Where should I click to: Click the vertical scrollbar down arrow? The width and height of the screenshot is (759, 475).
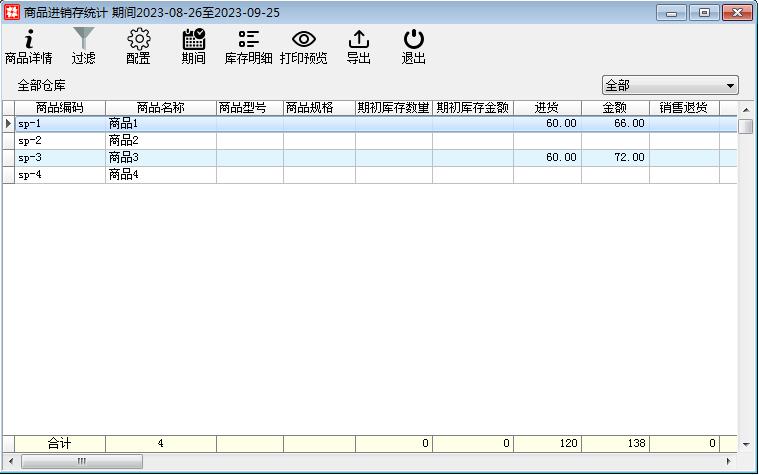[x=746, y=444]
